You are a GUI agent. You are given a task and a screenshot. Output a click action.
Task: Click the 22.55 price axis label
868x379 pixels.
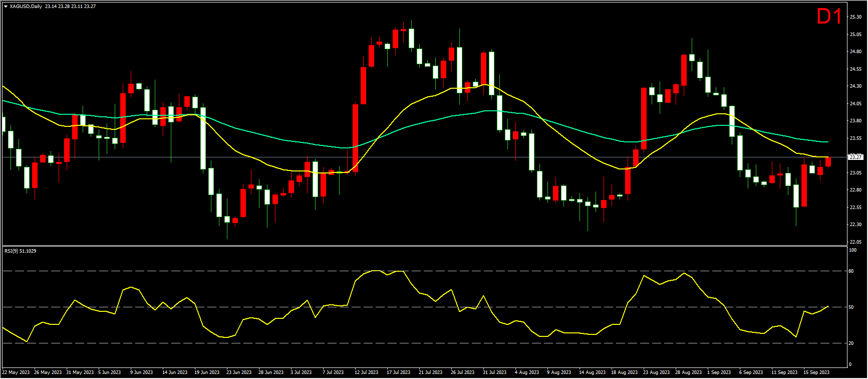click(x=855, y=208)
